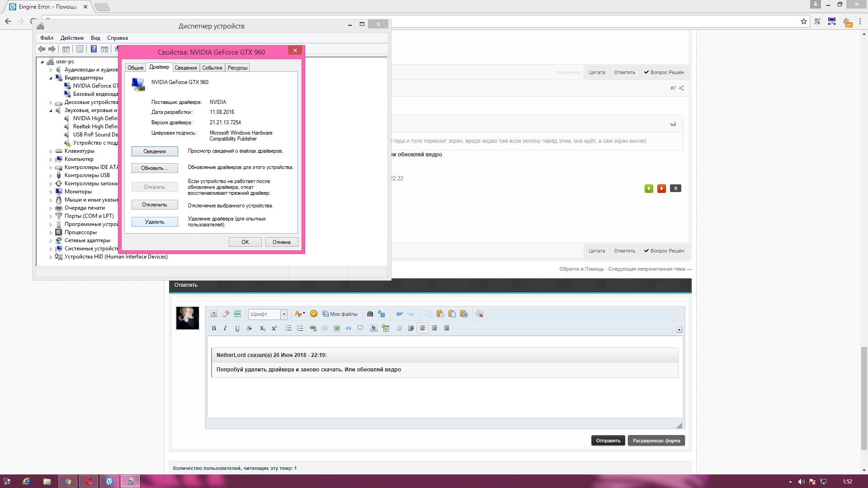Open the Вид menu
The image size is (868, 488).
click(95, 38)
